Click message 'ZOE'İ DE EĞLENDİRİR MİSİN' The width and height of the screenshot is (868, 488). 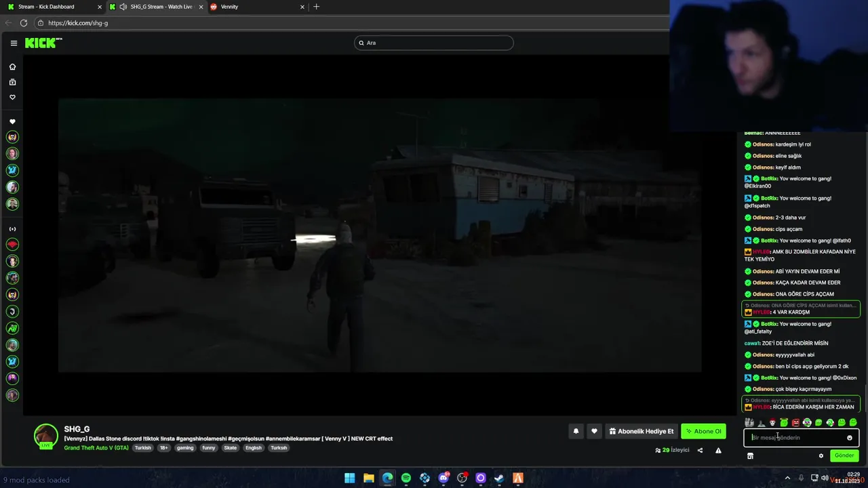[795, 344]
